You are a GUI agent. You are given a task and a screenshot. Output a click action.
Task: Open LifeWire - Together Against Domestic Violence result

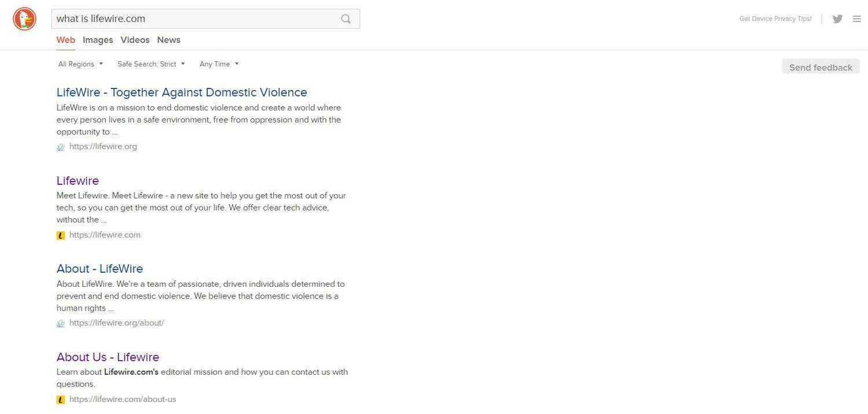tap(182, 93)
